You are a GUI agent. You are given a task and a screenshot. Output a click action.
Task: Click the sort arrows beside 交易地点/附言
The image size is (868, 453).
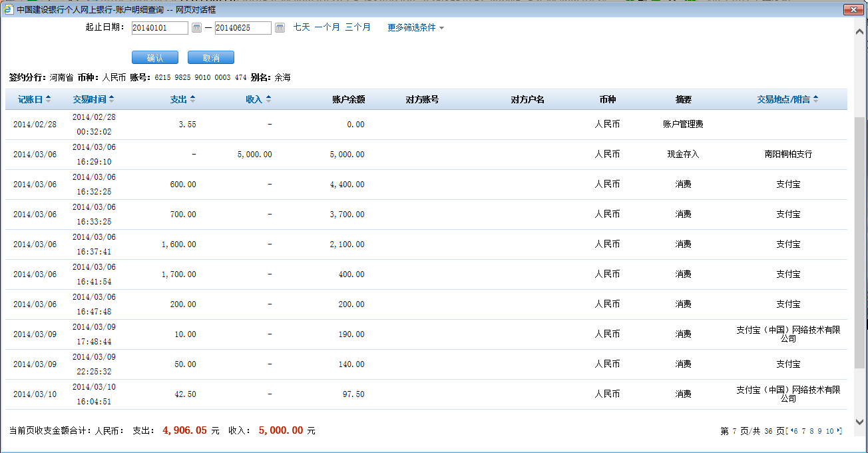coord(815,99)
